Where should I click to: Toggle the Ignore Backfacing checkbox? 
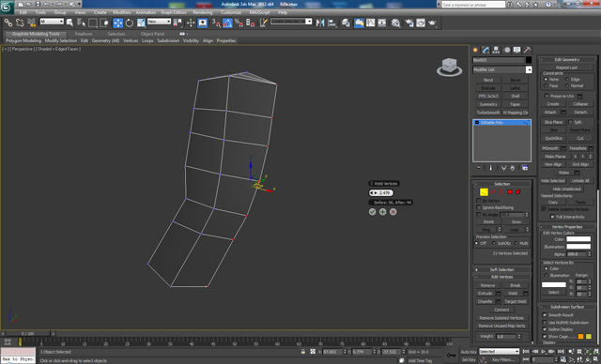(478, 207)
